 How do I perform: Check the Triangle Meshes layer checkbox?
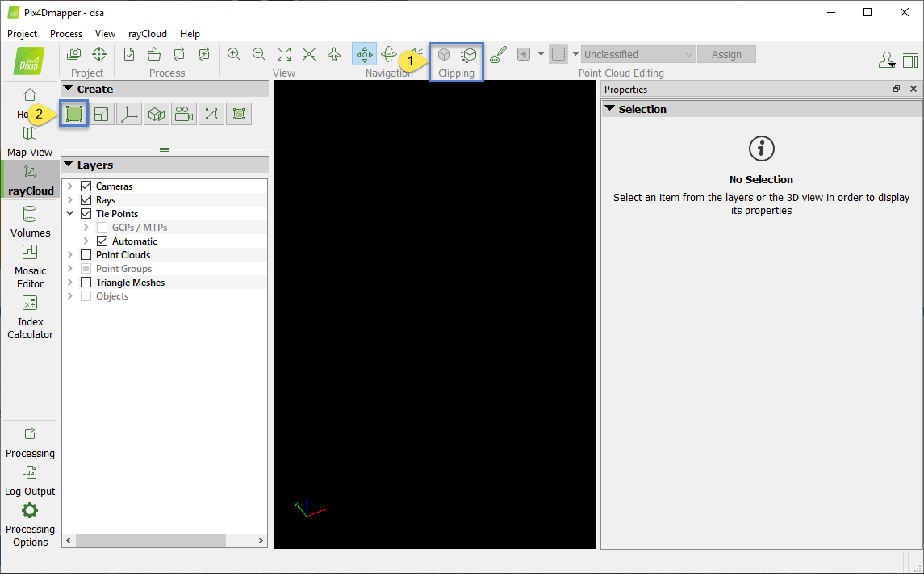86,283
